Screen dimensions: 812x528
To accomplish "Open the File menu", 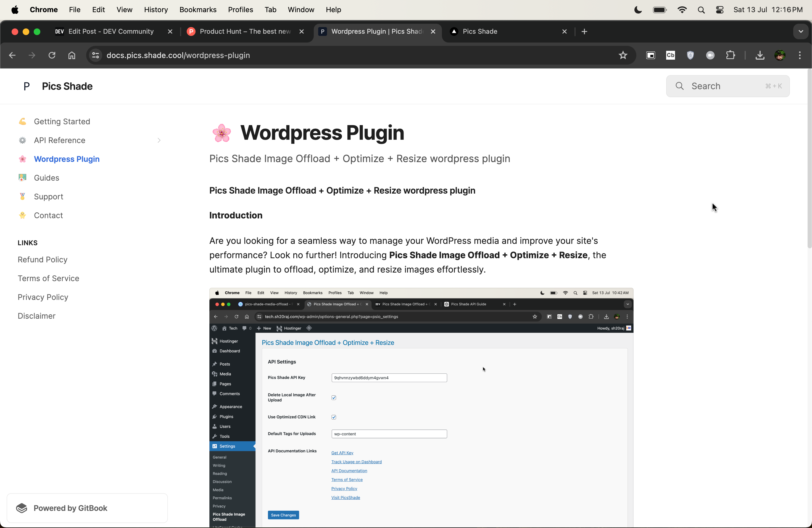I will 75,10.
